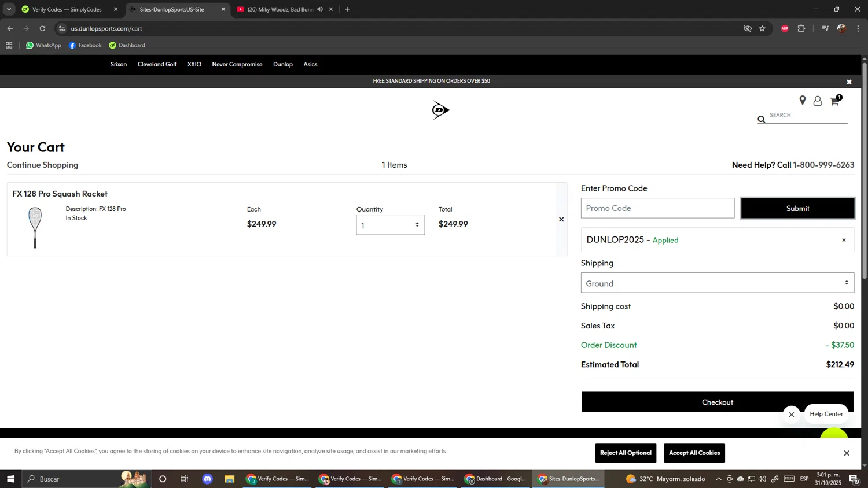Open the Help Center chat button
868x488 pixels.
[x=826, y=414]
